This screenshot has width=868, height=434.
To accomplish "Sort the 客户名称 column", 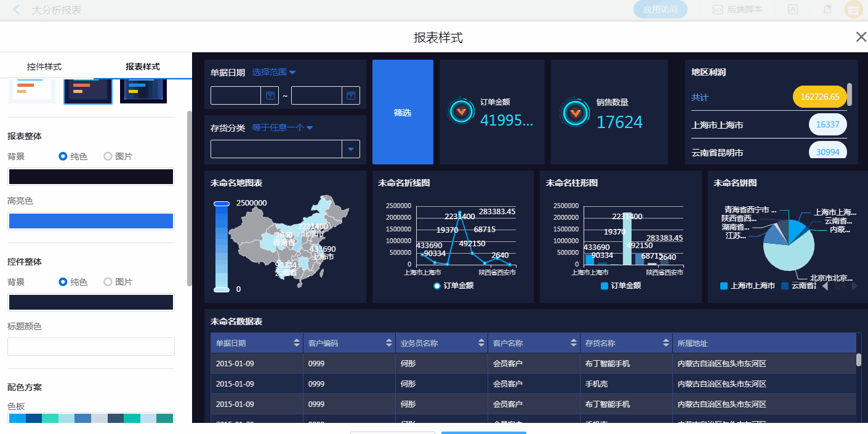I will coord(574,343).
